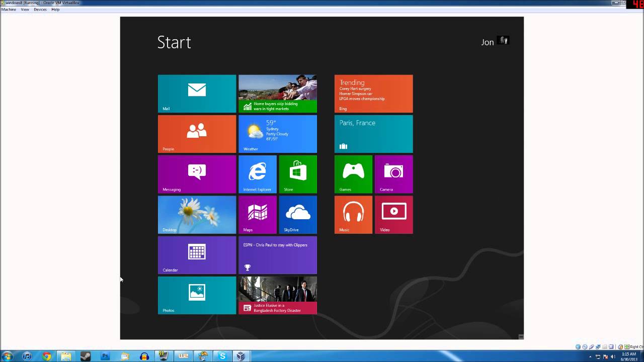
Task: Click the network icon in system tray
Action: (598, 356)
